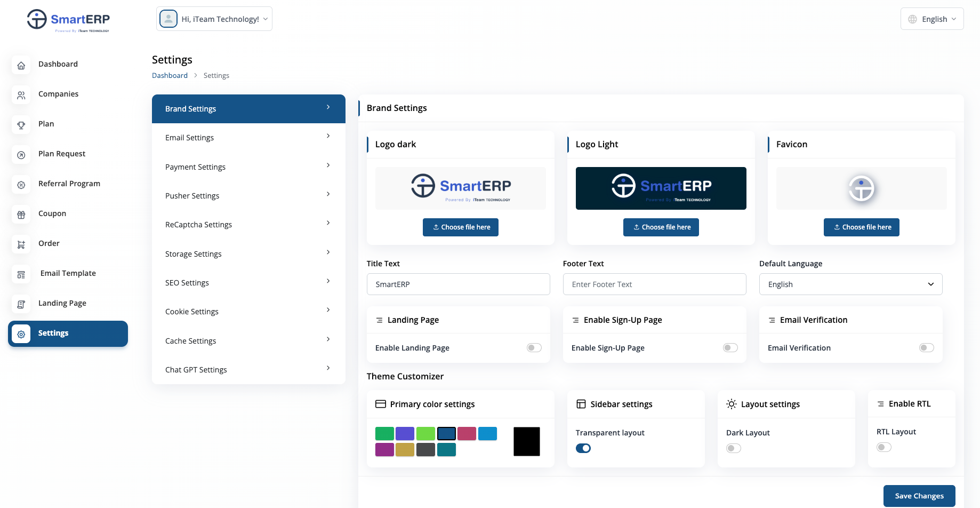Viewport: 980px width, 508px height.
Task: Click the SmartERP logo in sidebar header
Action: (x=68, y=20)
